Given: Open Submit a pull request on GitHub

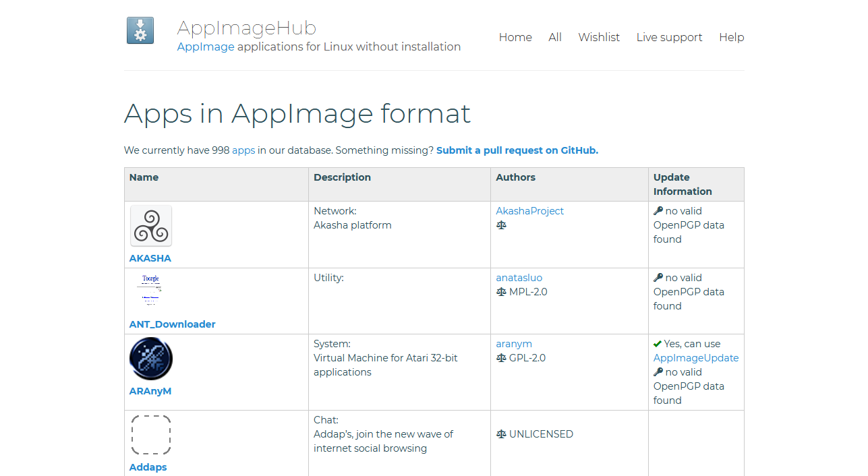Looking at the screenshot, I should [x=517, y=150].
